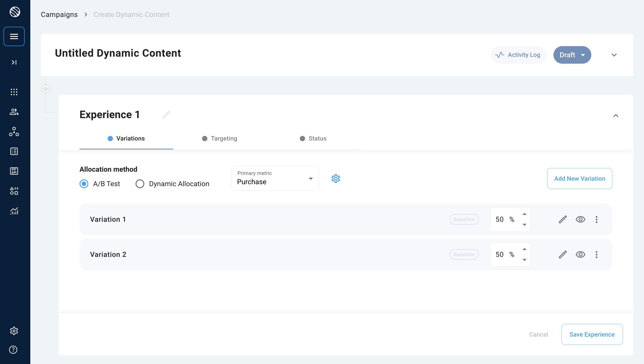The width and height of the screenshot is (644, 364).
Task: Select Dynamic Allocation radio option
Action: 140,184
